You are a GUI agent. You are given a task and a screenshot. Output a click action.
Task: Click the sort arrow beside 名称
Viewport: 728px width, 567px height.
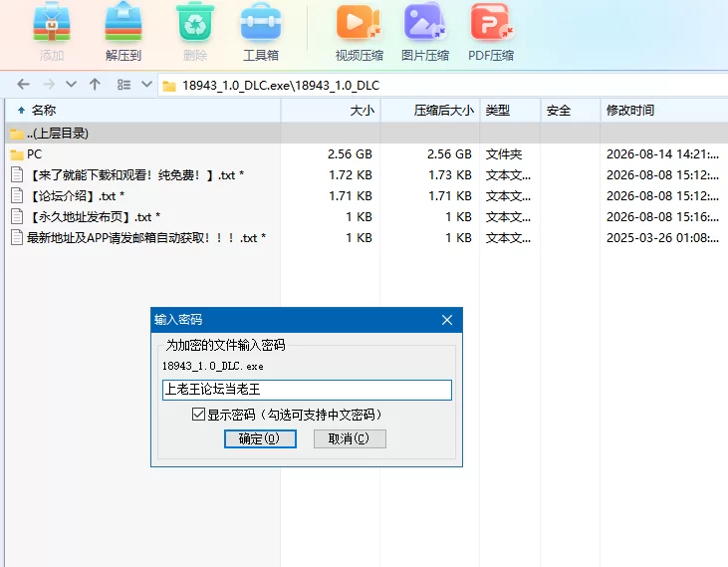click(21, 111)
